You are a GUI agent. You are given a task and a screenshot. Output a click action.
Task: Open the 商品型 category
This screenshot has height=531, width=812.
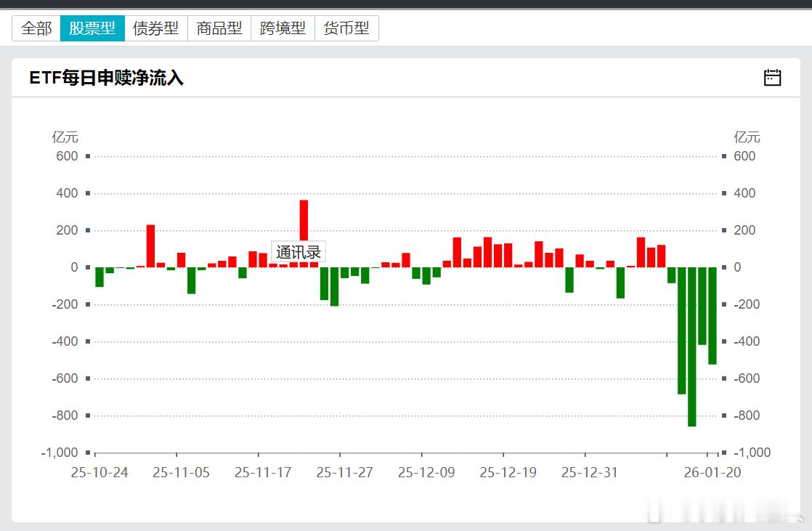click(x=219, y=28)
